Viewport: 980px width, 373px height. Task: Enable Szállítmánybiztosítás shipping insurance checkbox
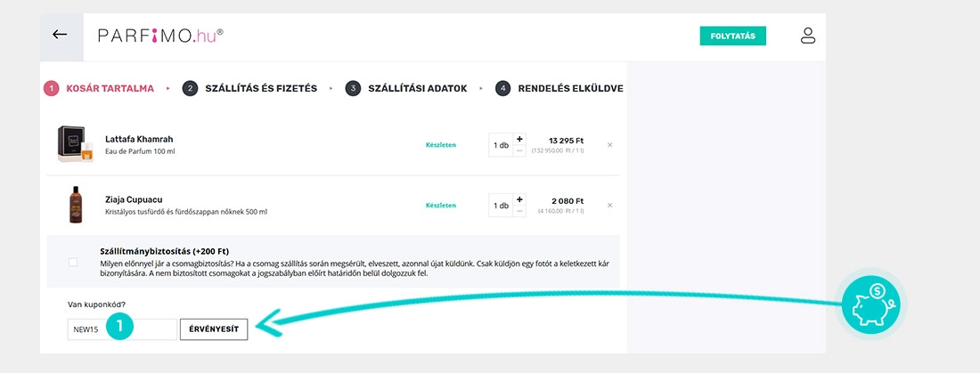[x=73, y=262]
